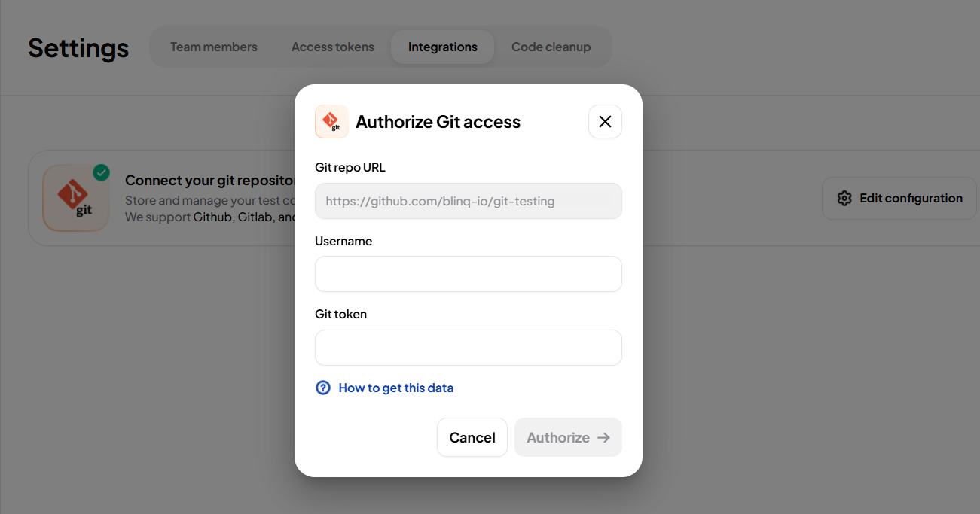Switch to the Team members tab
Screen dimensions: 980x514
[214, 47]
